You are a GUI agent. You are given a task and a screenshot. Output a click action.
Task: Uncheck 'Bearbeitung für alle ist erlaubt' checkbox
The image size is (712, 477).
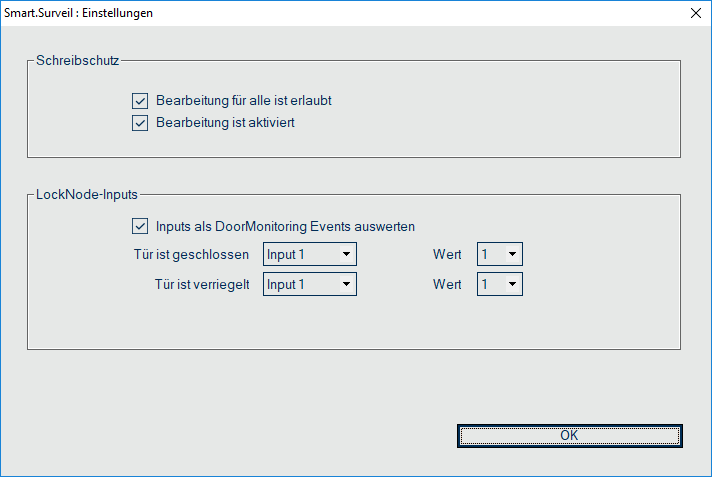[x=139, y=101]
